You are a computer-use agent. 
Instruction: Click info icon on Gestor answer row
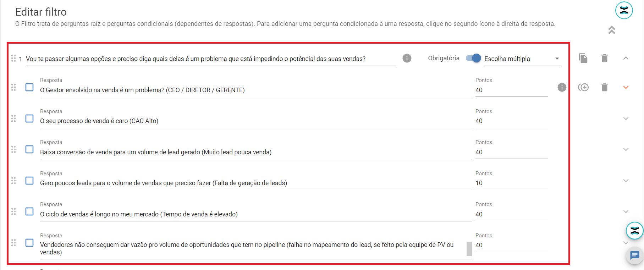(562, 87)
